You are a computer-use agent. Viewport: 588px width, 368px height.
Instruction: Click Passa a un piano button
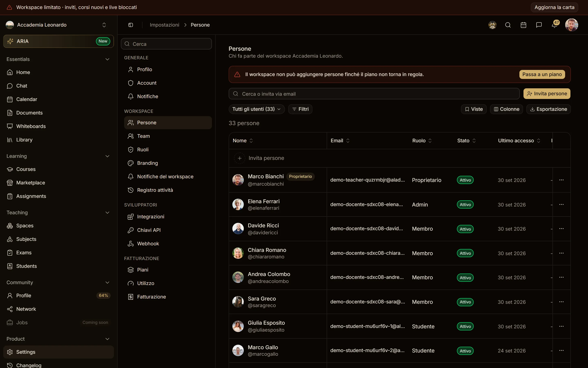click(x=542, y=74)
